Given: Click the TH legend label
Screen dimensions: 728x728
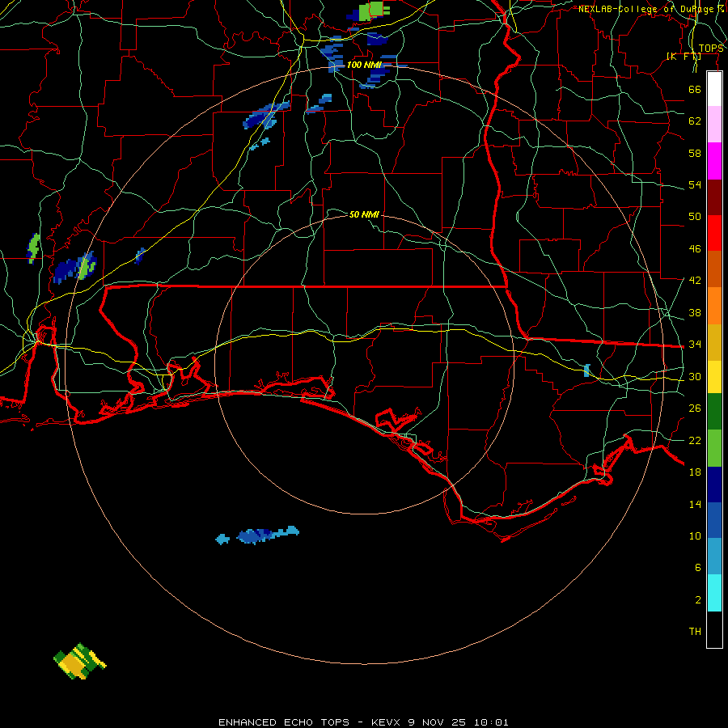Looking at the screenshot, I should pyautogui.click(x=695, y=632).
